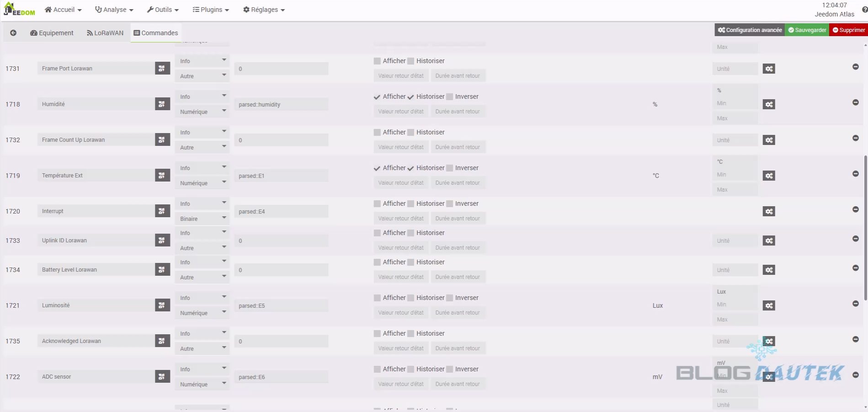Open the Numérique subtype dropdown for Humidité
The height and width of the screenshot is (412, 868).
pyautogui.click(x=202, y=112)
